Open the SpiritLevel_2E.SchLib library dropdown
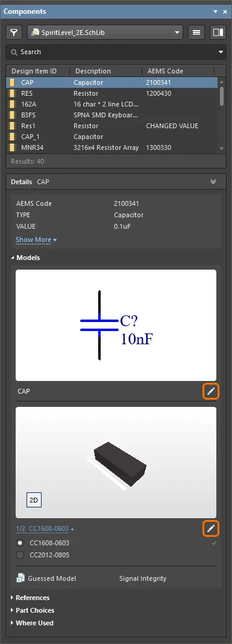The width and height of the screenshot is (232, 644). 105,32
